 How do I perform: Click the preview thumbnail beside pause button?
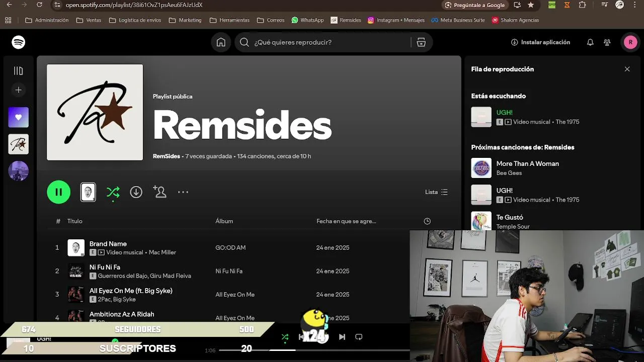pos(88,192)
